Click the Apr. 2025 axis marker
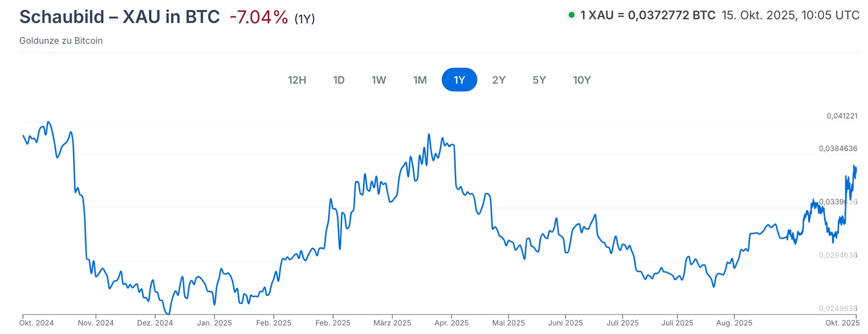868x334 pixels. pyautogui.click(x=451, y=323)
